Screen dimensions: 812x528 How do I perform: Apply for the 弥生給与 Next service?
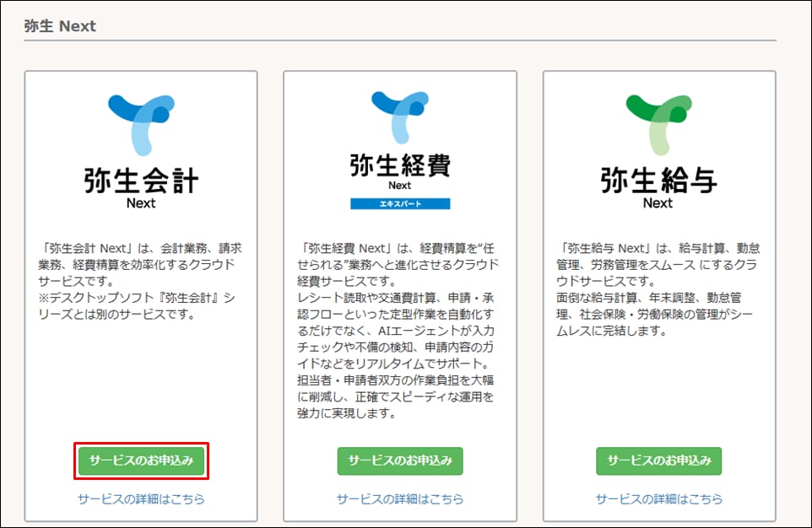click(x=658, y=461)
